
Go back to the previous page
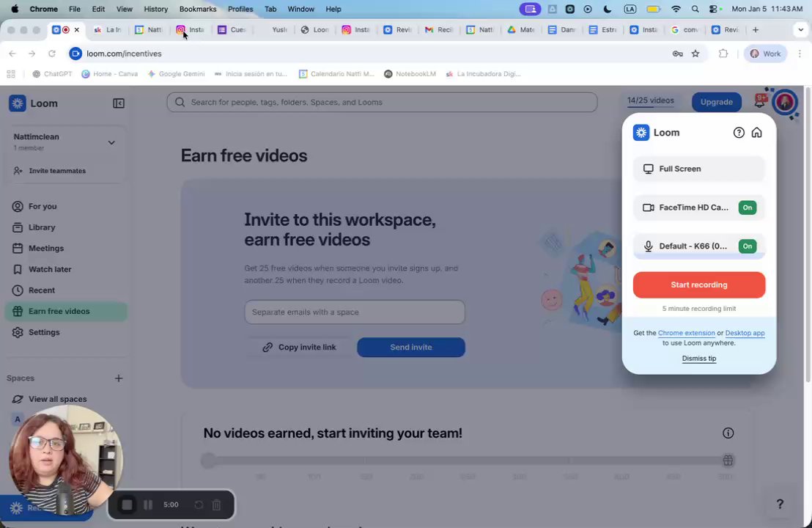pos(12,54)
